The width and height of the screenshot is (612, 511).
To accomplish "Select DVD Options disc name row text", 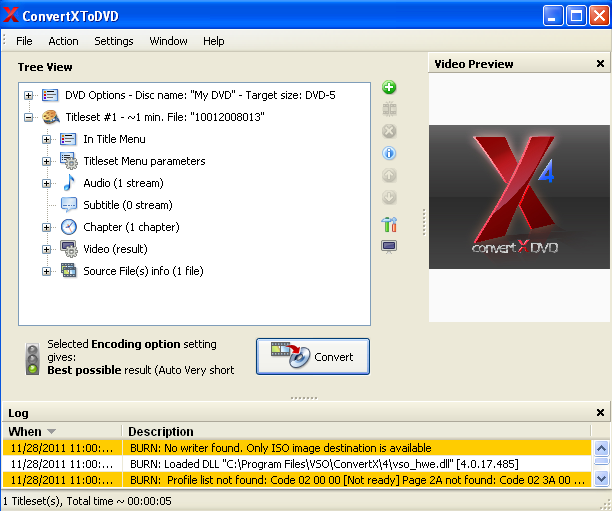I will [x=200, y=95].
